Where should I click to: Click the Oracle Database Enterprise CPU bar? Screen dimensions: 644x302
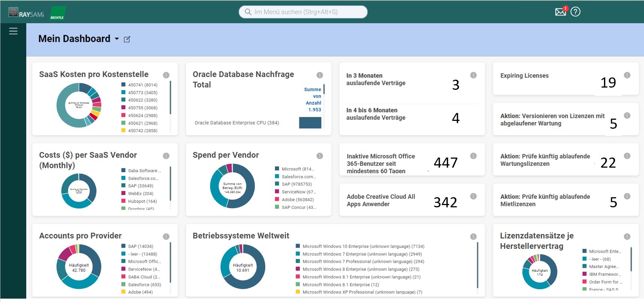310,123
